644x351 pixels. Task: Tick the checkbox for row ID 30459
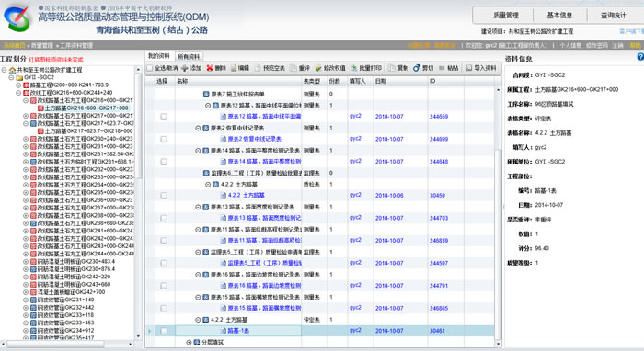[164, 196]
